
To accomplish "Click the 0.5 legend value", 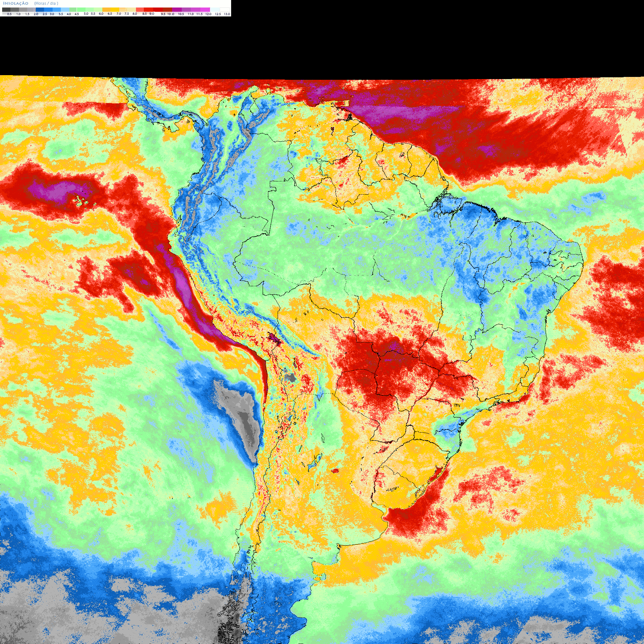I will click(x=9, y=14).
